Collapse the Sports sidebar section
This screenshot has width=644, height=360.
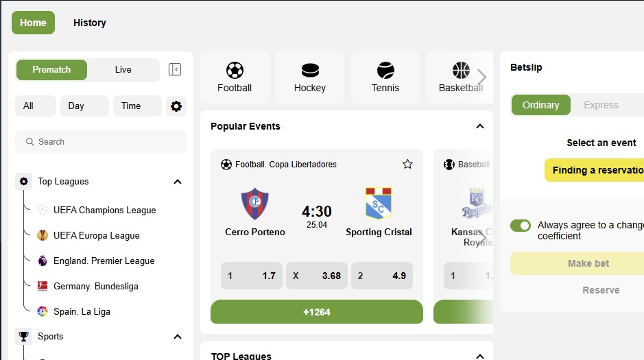point(178,337)
